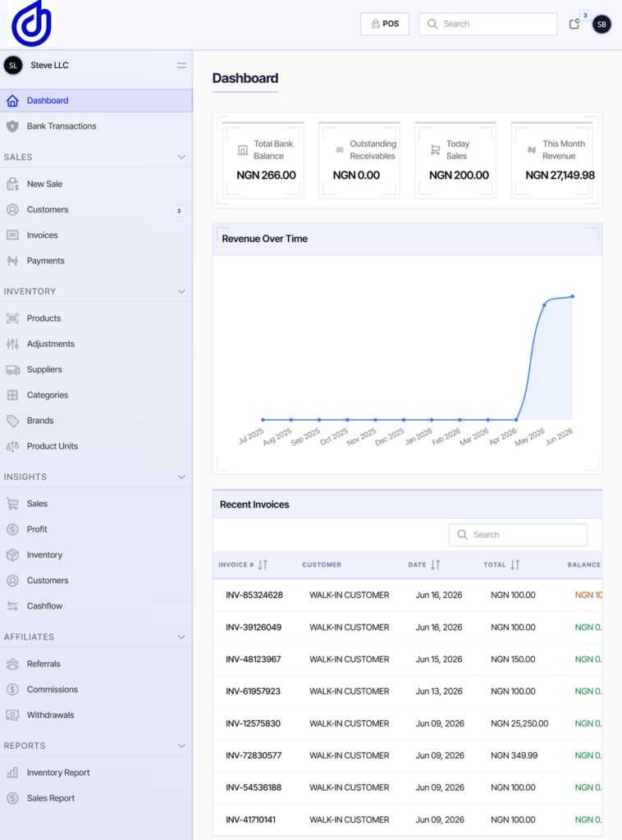The image size is (622, 840).
Task: Open the notifications icon in header
Action: [574, 24]
